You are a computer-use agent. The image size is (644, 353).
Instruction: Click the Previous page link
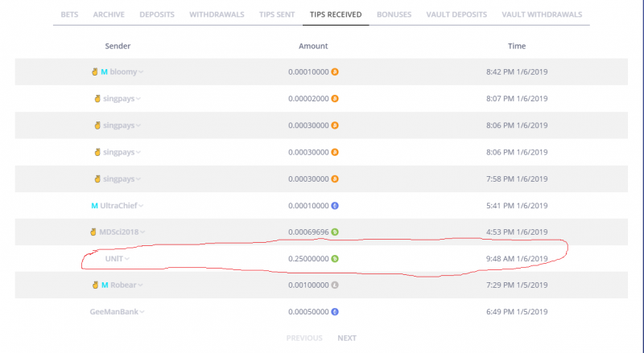click(304, 338)
